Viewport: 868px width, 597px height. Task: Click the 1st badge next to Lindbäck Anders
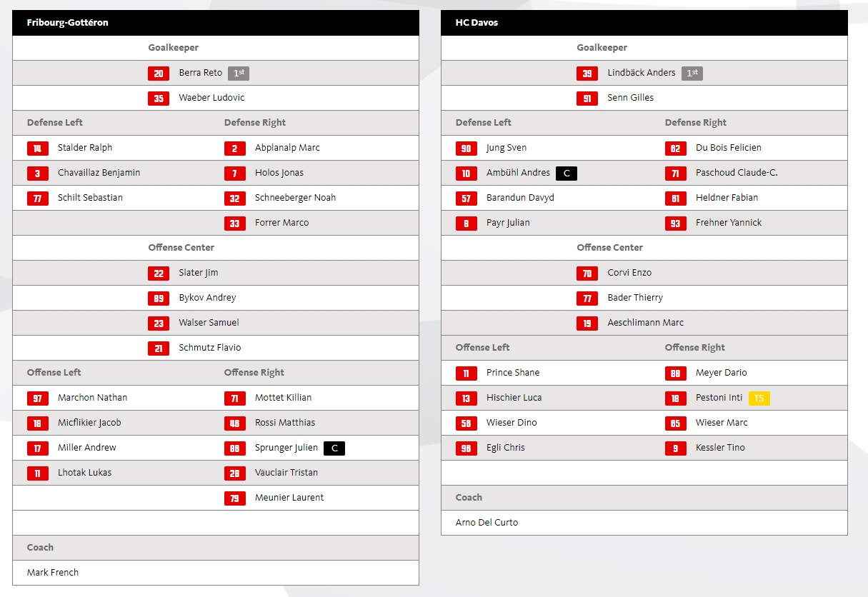pos(692,73)
